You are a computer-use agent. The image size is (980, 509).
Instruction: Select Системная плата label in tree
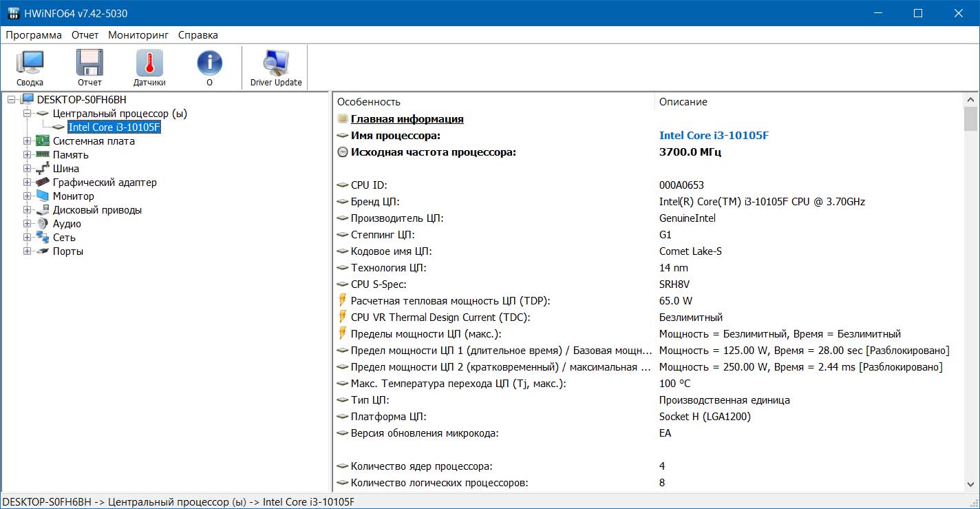click(x=94, y=141)
